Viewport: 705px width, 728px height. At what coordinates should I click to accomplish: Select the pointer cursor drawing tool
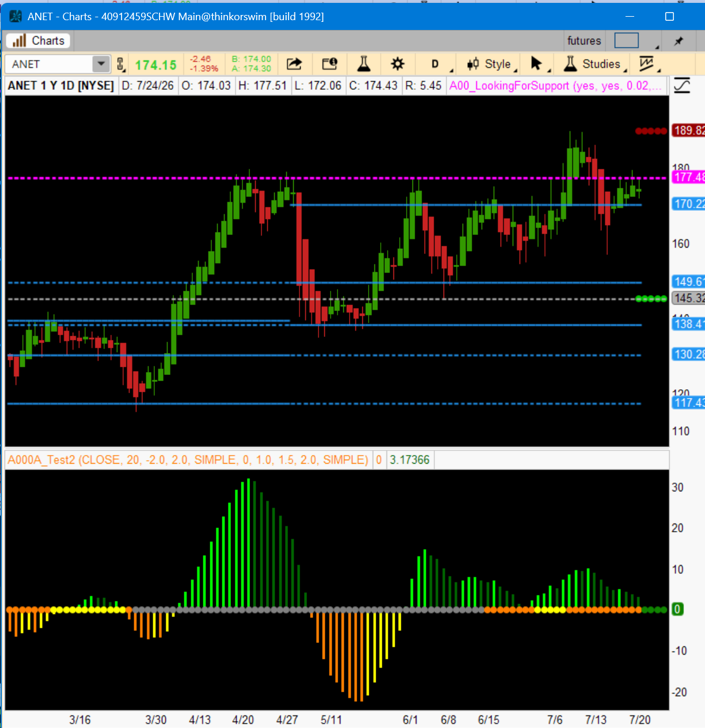(537, 64)
